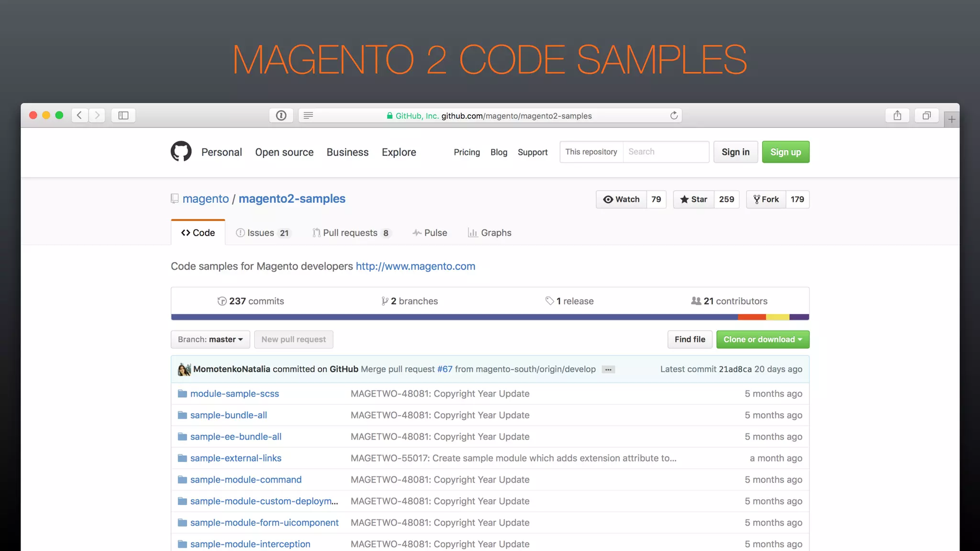Click folder icon beside sample-bundle-all

182,415
